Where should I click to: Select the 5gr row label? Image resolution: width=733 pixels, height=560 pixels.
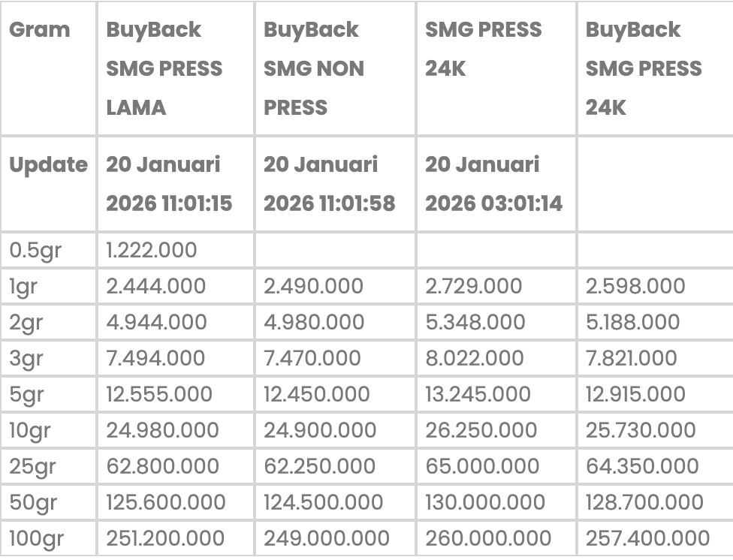pyautogui.click(x=26, y=394)
